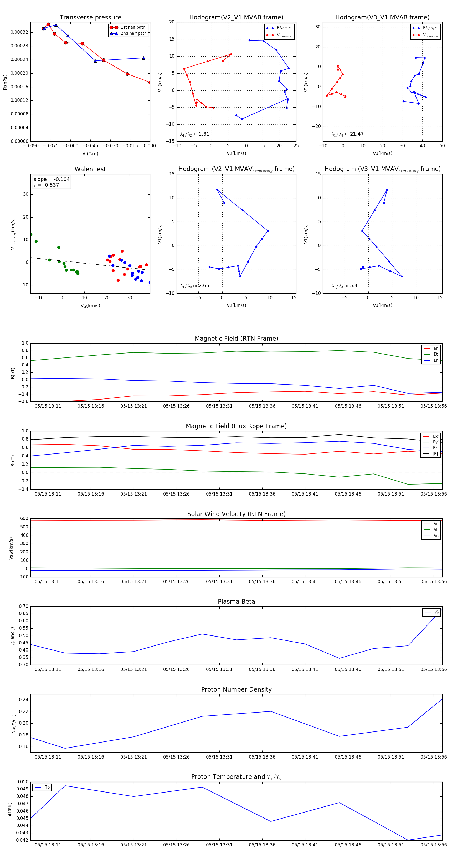Click the 'Proton Number Density' title
The height and width of the screenshot is (868, 473).
(236, 689)
